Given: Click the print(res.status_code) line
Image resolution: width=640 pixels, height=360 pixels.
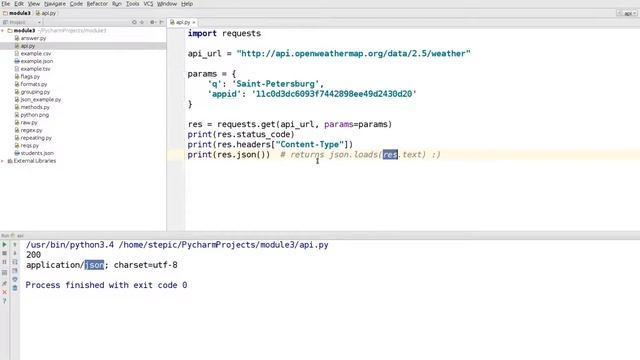Looking at the screenshot, I should [x=241, y=134].
